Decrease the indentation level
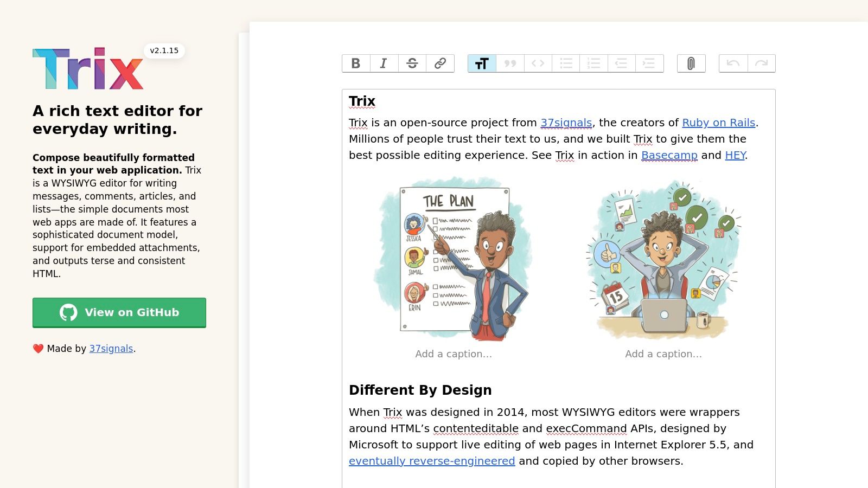The image size is (868, 488). click(x=621, y=63)
